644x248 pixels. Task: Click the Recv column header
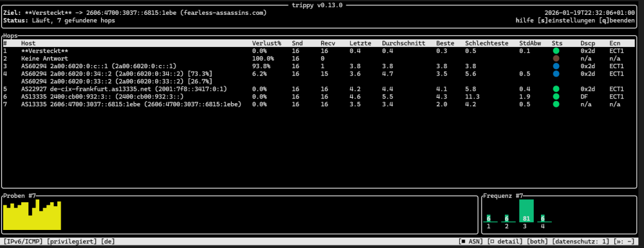328,43
